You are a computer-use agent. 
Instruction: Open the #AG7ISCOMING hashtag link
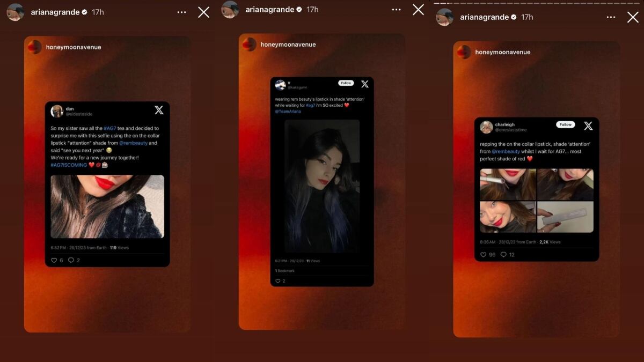(68, 165)
